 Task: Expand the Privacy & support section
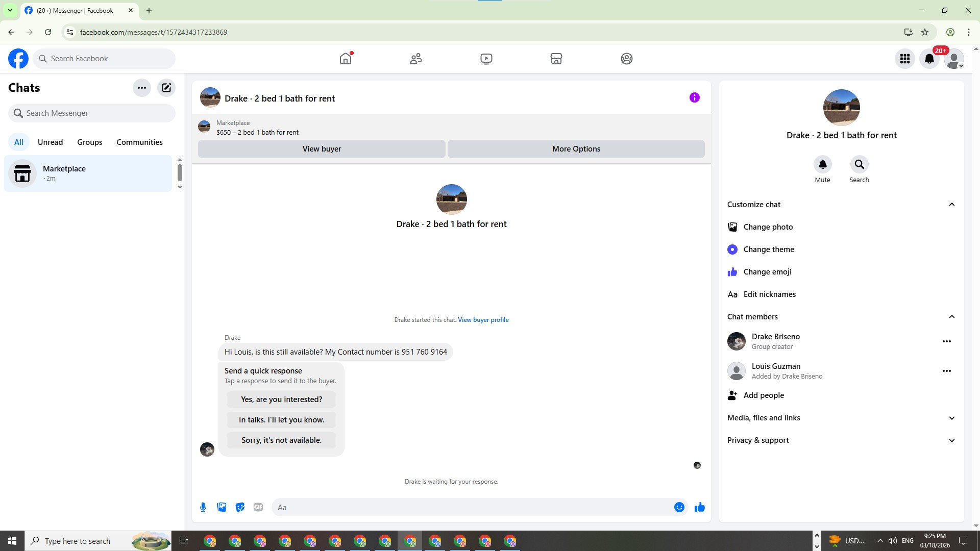[951, 440]
